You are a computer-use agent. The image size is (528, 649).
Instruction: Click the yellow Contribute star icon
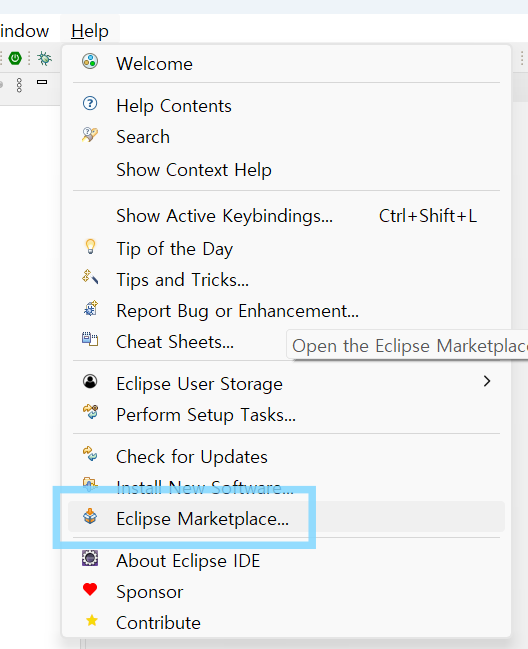click(91, 620)
